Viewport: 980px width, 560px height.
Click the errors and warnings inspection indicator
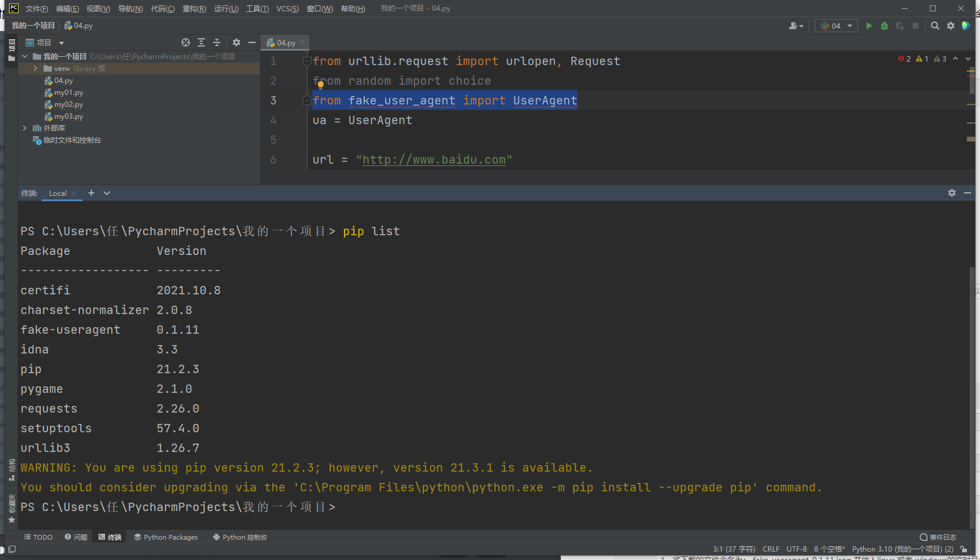point(922,59)
